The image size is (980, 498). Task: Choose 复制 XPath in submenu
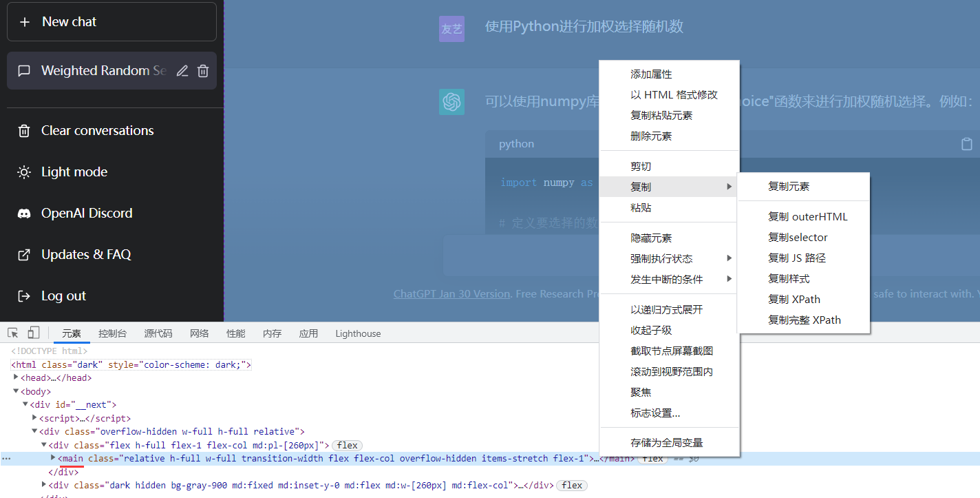[804, 300]
